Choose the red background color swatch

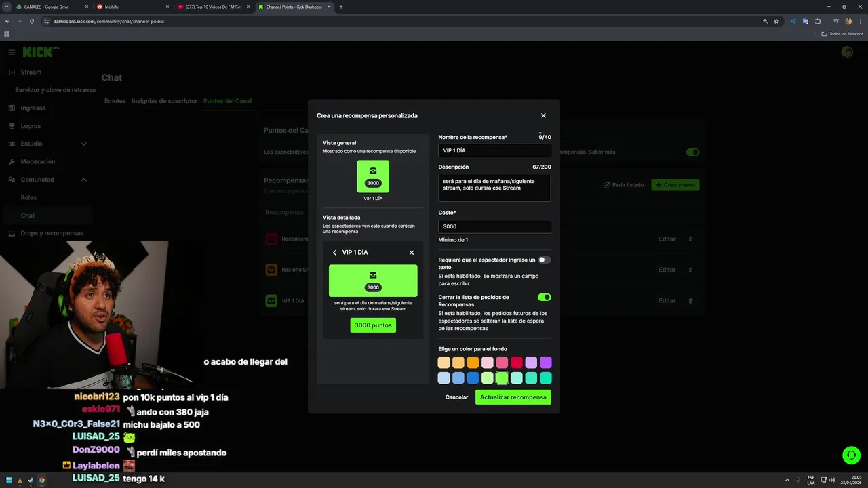click(x=517, y=363)
